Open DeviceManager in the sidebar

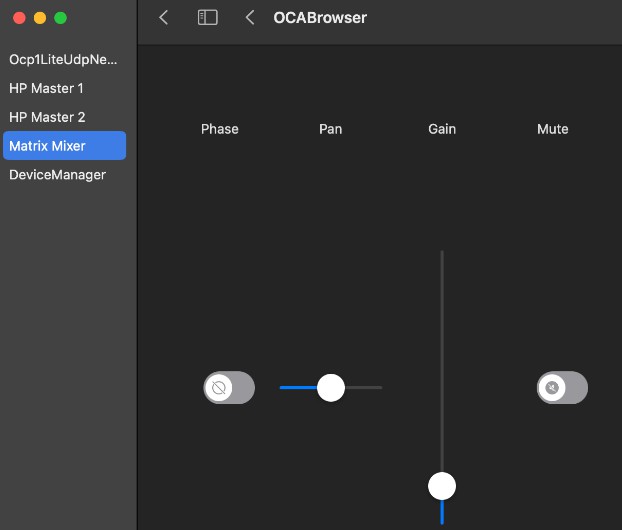[x=57, y=175]
